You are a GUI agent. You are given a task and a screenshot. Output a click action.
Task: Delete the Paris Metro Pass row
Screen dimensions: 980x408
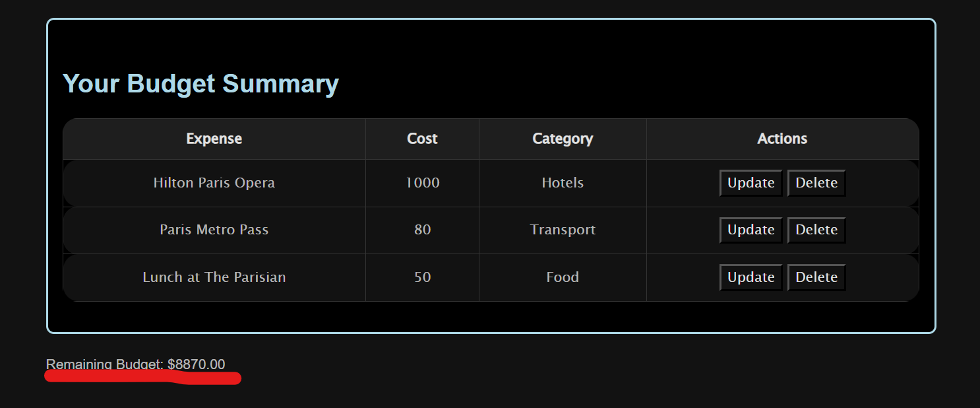coord(816,230)
